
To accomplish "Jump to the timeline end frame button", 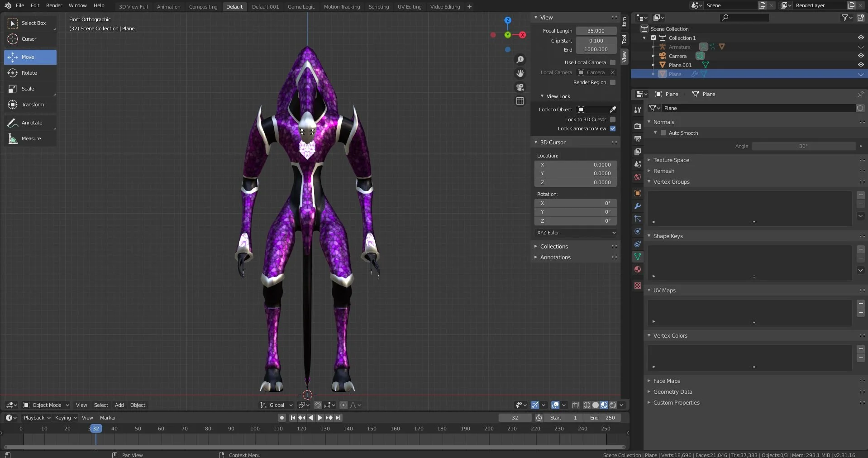I will [x=338, y=418].
